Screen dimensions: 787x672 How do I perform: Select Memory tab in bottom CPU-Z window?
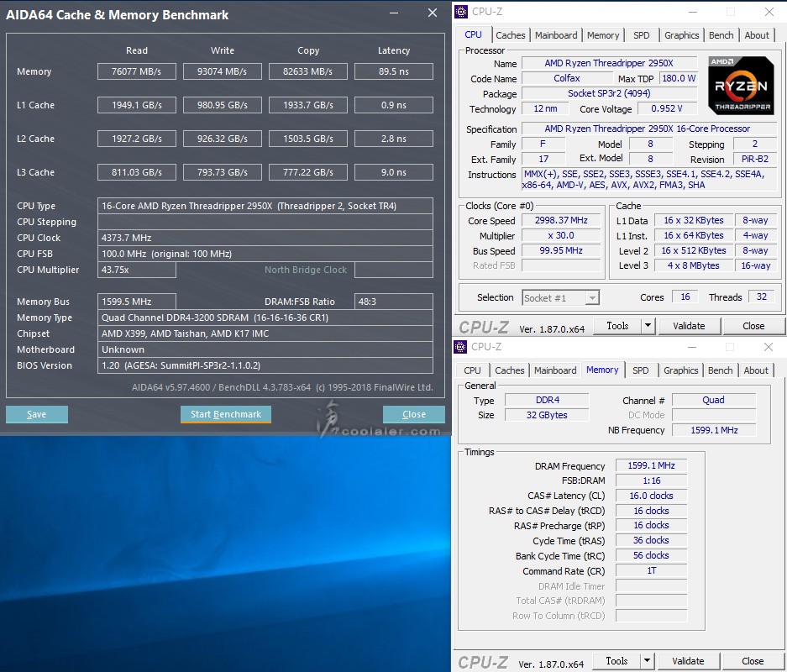click(x=601, y=370)
